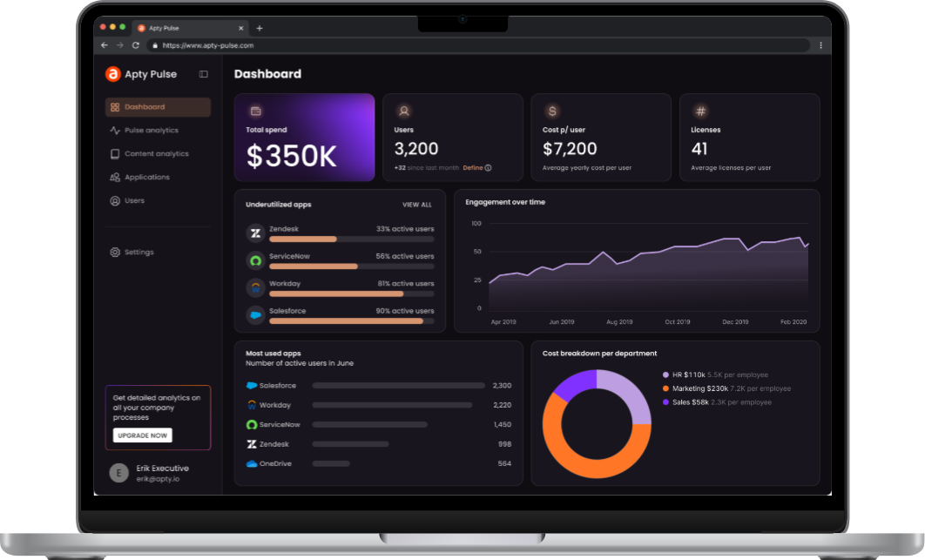Click the Zendesk icon under Underutilized apps
The width and height of the screenshot is (925, 560).
255,233
